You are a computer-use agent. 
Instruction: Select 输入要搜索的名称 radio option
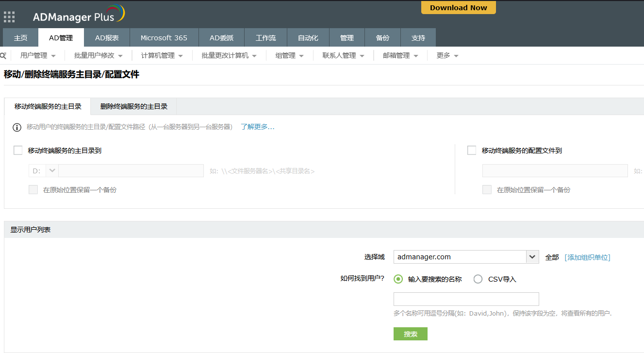point(398,279)
